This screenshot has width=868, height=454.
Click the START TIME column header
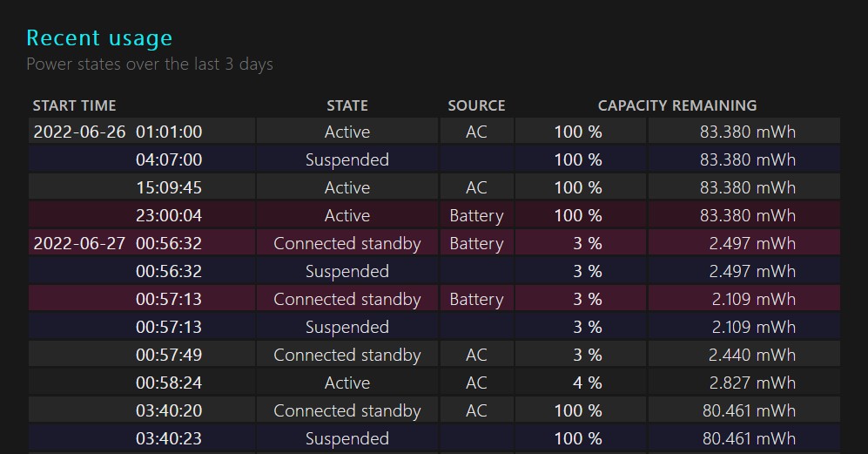(x=74, y=106)
